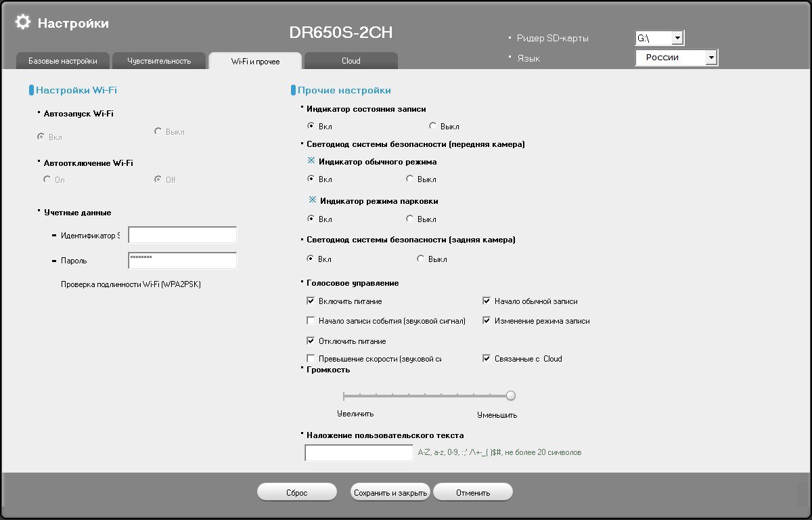Turn off rear camera LED with Выкл
This screenshot has width=812, height=520.
pos(420,259)
